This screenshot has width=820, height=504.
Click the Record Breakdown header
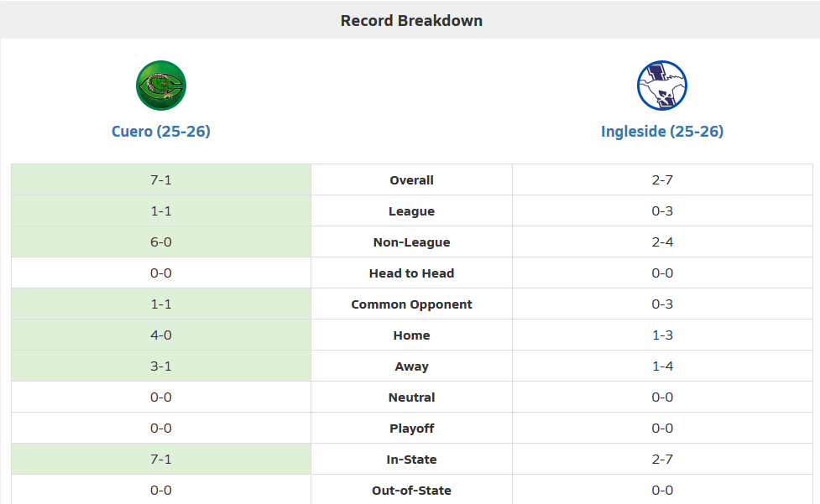click(411, 20)
